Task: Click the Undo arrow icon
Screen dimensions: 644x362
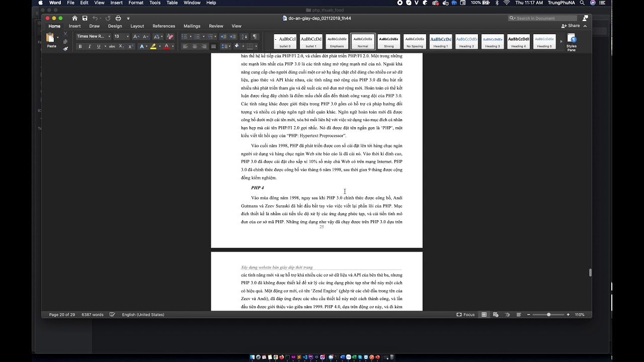Action: [95, 18]
